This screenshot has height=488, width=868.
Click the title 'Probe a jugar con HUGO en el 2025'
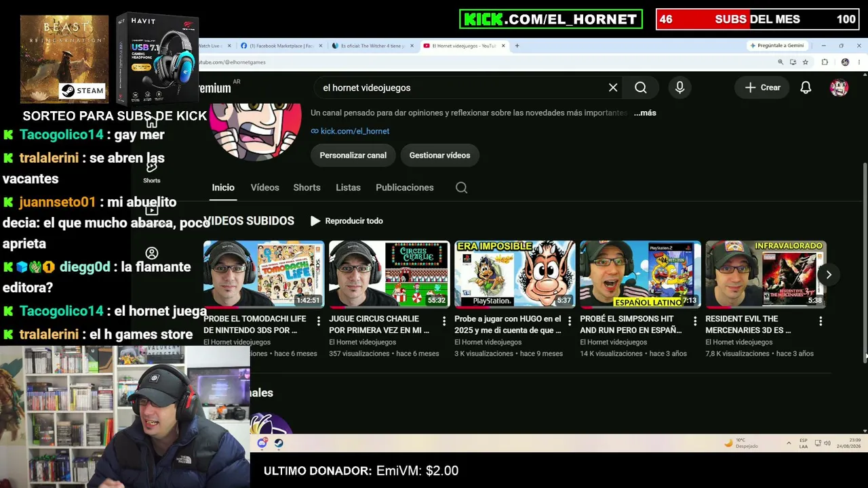tap(508, 325)
